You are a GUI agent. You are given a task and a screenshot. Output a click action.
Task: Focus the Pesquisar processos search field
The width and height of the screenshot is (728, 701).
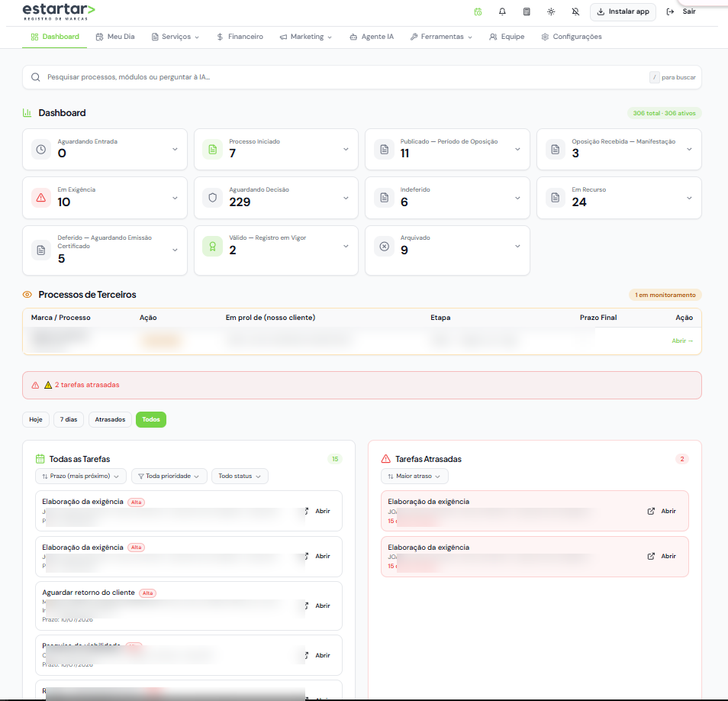(x=362, y=77)
